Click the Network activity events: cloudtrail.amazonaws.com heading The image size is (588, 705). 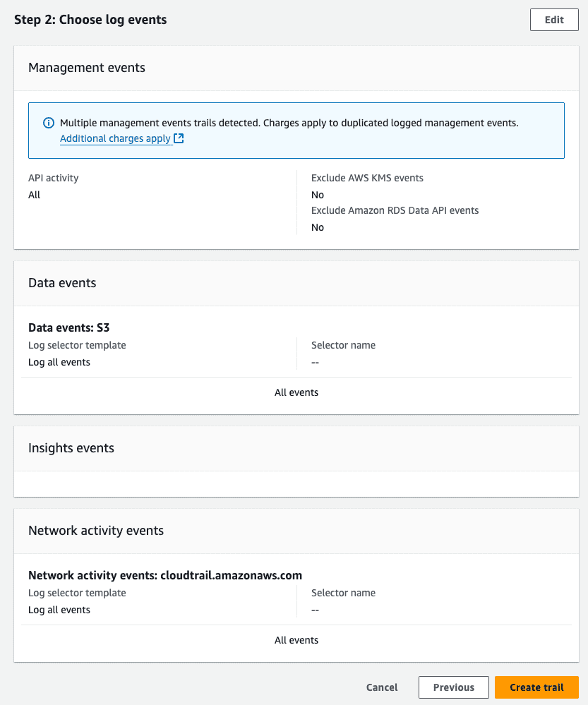[164, 575]
